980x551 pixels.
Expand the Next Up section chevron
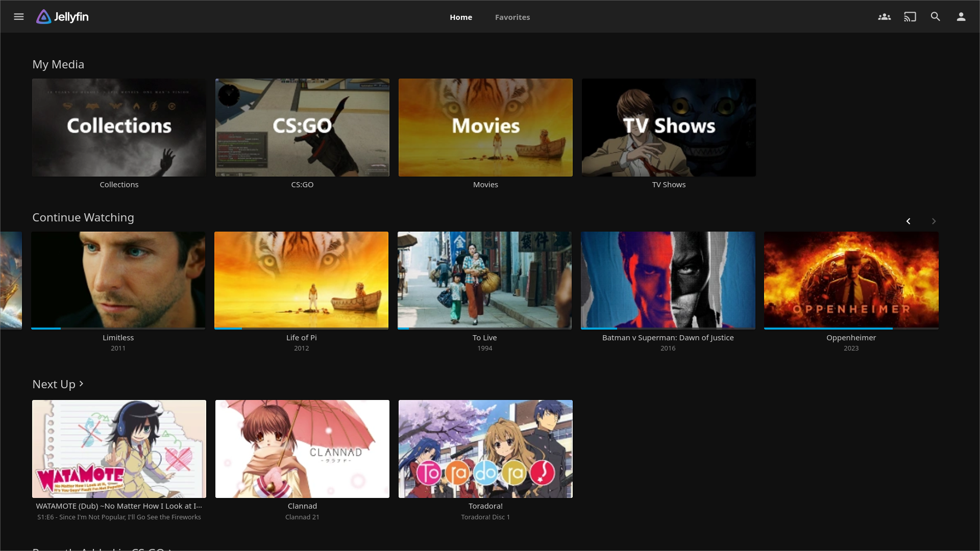point(81,384)
